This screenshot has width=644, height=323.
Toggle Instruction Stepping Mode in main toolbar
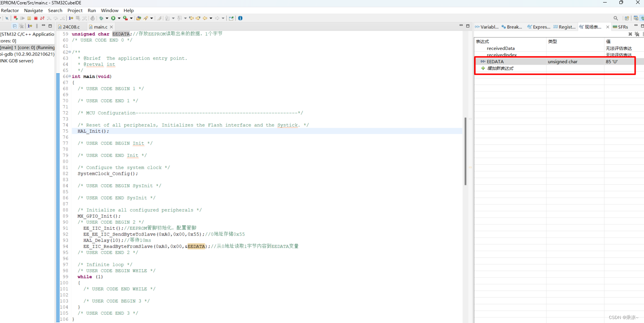coord(71,18)
